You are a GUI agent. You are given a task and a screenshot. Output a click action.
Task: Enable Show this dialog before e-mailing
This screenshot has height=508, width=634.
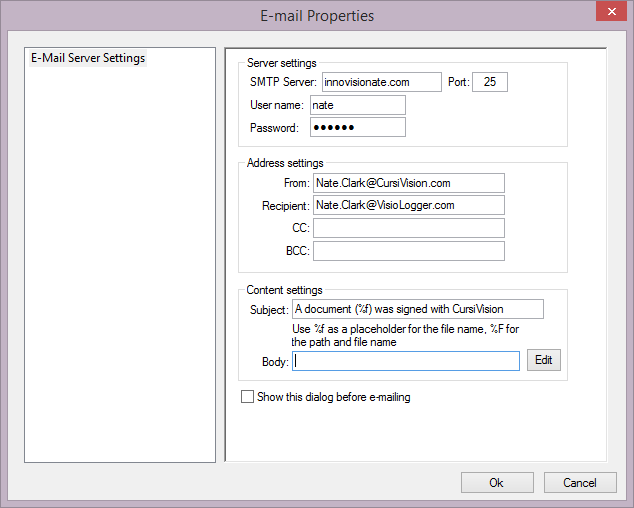[248, 397]
